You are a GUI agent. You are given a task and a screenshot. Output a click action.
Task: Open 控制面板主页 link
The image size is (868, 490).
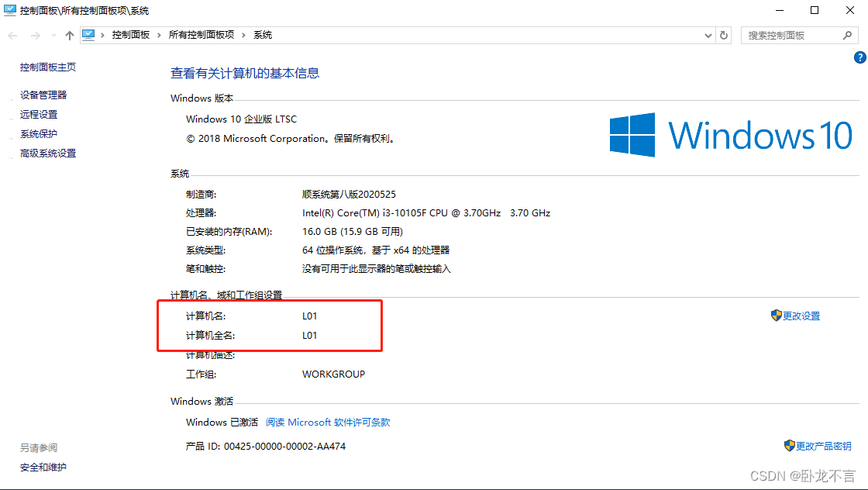click(47, 67)
